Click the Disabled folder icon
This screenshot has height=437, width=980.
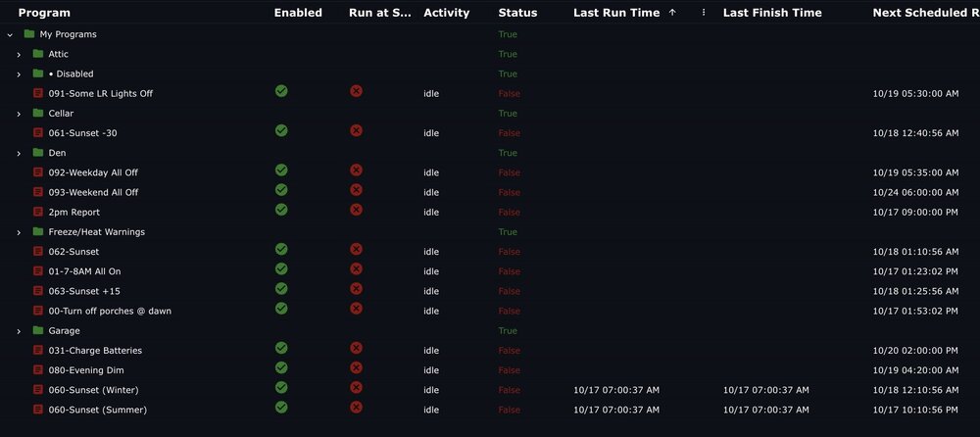tap(37, 73)
